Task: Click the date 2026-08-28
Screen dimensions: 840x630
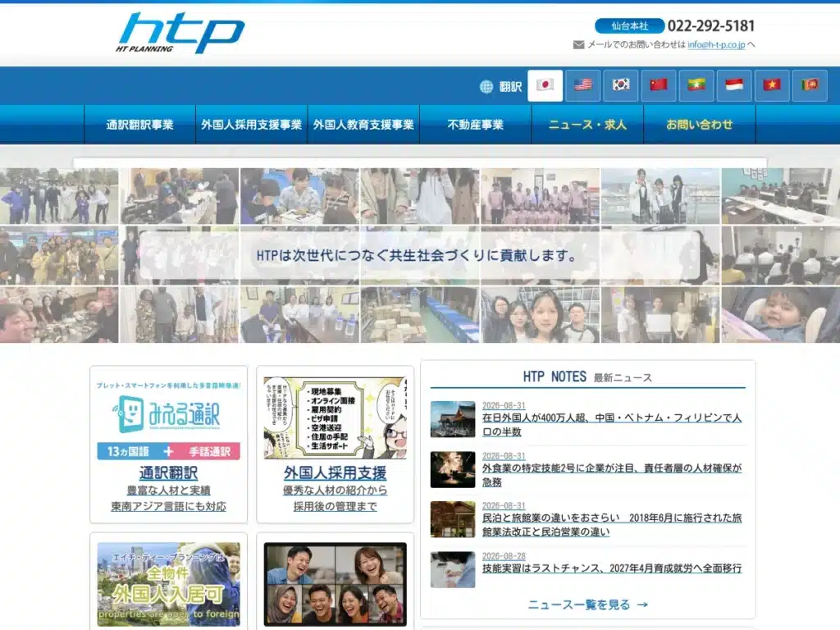Action: (504, 556)
